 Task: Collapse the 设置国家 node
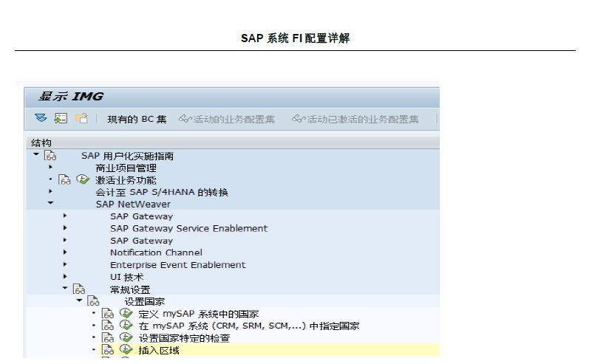(79, 300)
